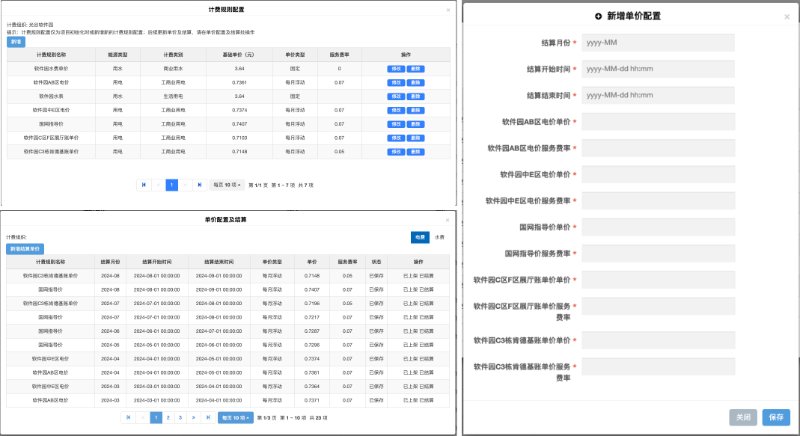Open page size dropdown in 计费规则配置
The image size is (800, 436).
pos(227,185)
